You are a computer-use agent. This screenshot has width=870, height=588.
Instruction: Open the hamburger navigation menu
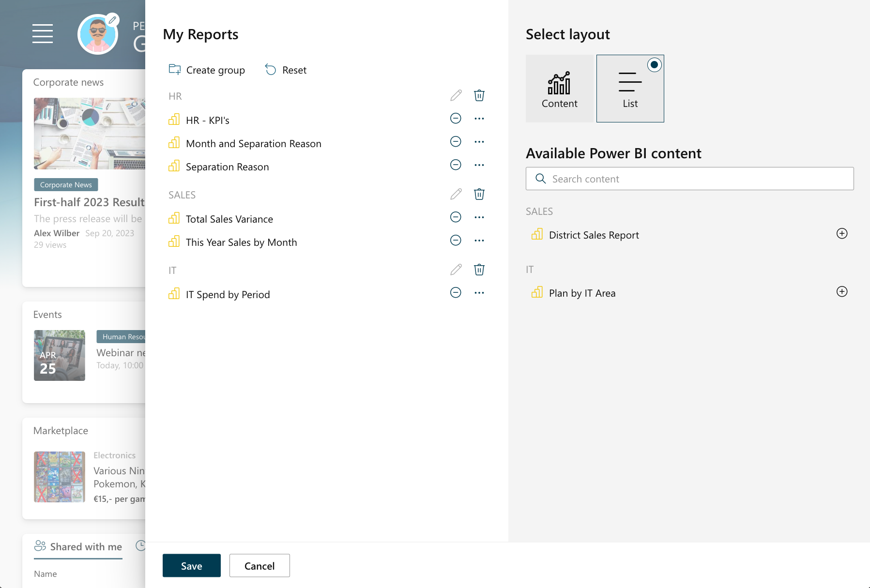pos(43,33)
